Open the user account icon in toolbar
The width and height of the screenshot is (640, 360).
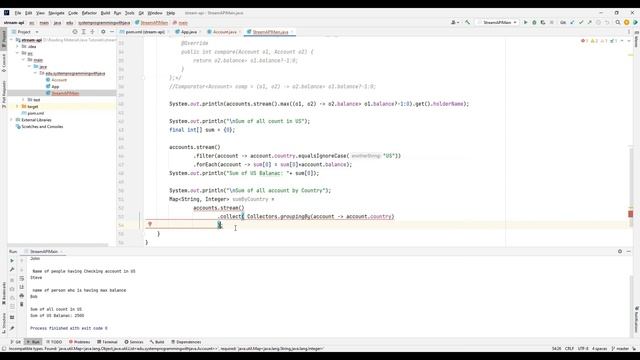tap(454, 22)
